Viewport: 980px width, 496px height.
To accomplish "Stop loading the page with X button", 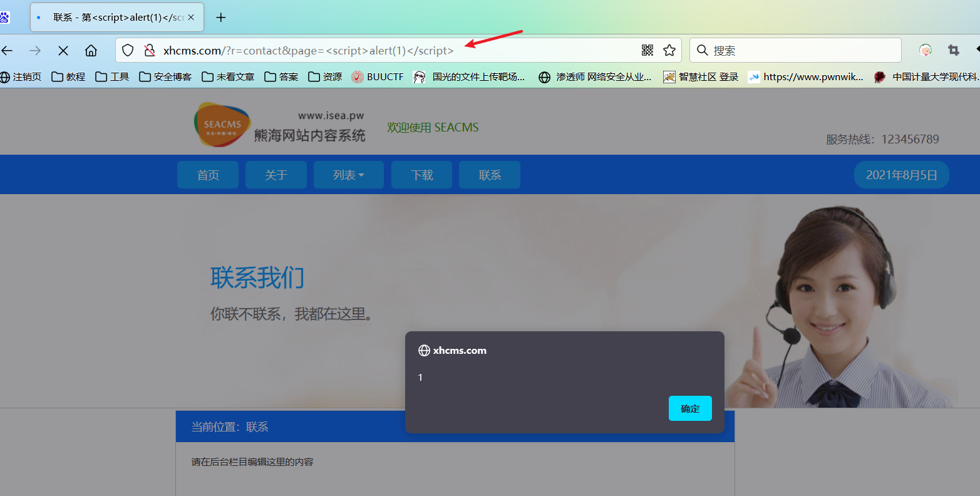I will tap(63, 50).
